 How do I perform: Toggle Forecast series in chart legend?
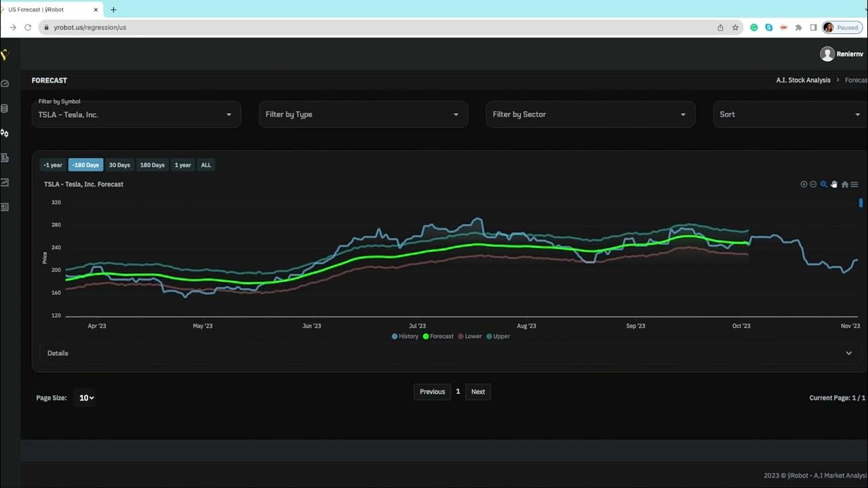click(438, 336)
